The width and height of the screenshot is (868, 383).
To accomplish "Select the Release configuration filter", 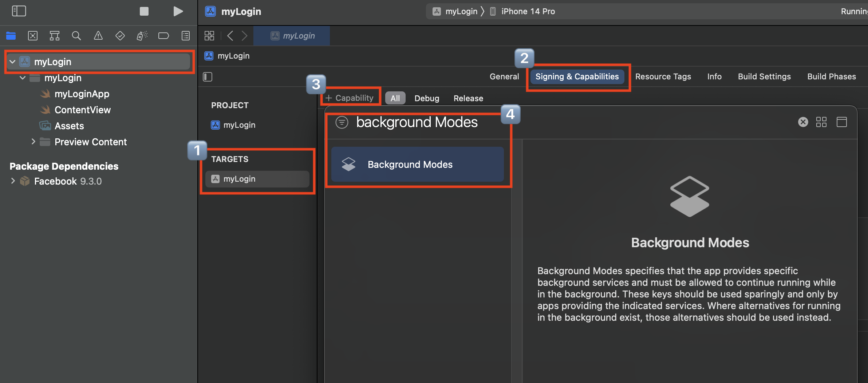I will (468, 98).
